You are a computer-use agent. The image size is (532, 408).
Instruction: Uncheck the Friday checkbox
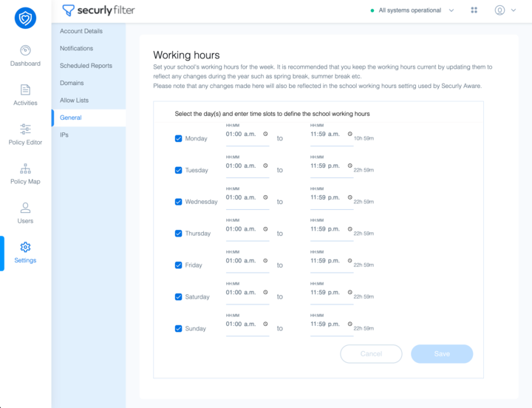click(179, 265)
